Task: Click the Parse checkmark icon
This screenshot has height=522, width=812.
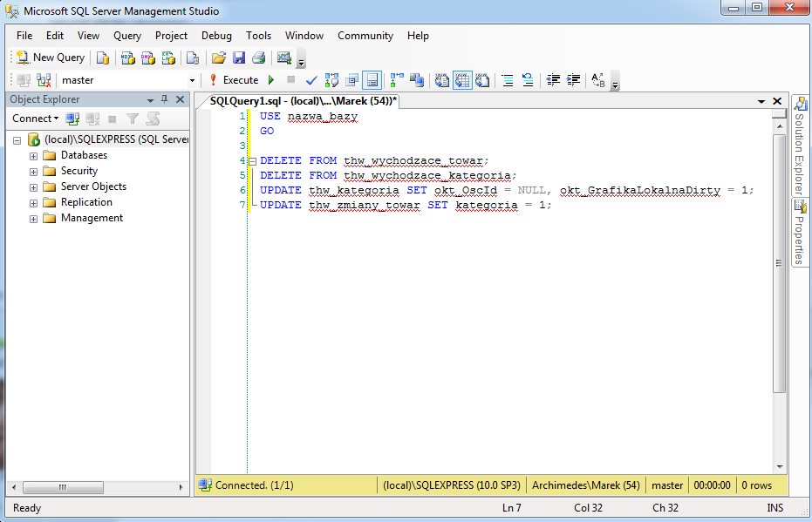Action: (311, 80)
